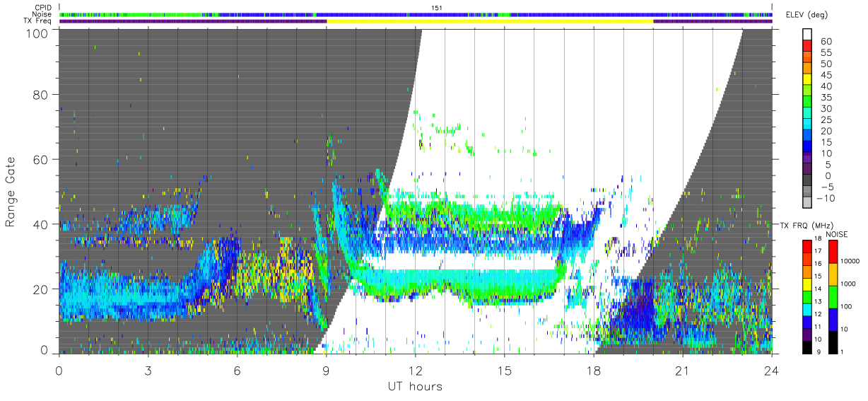Click the yellow section of TX Freq strip

[x=490, y=21]
